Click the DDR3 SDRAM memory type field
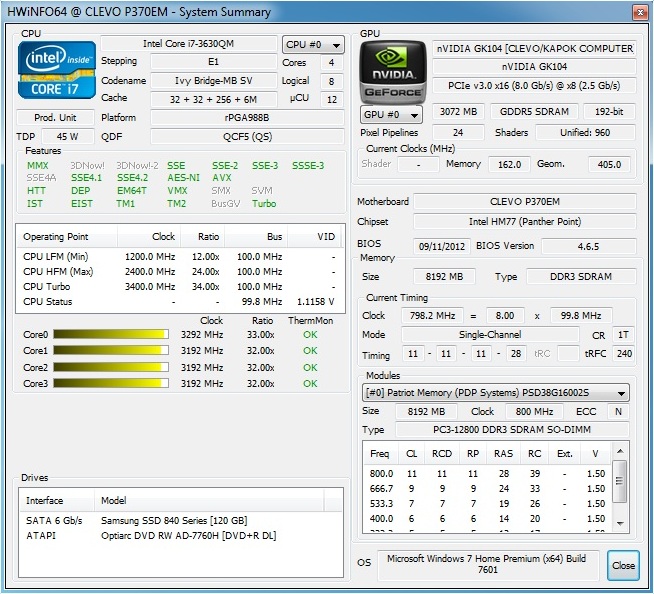 click(x=581, y=277)
